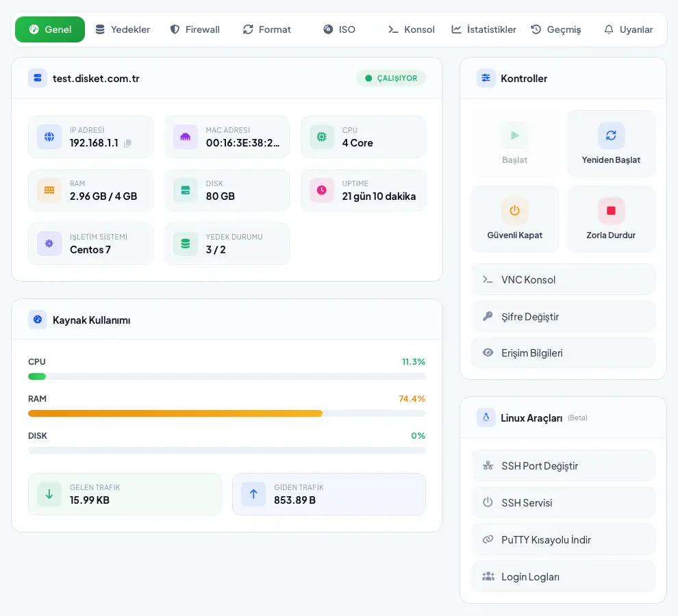678x616 pixels.
Task: Click the globe icon beside IP Adresi
Action: [49, 137]
